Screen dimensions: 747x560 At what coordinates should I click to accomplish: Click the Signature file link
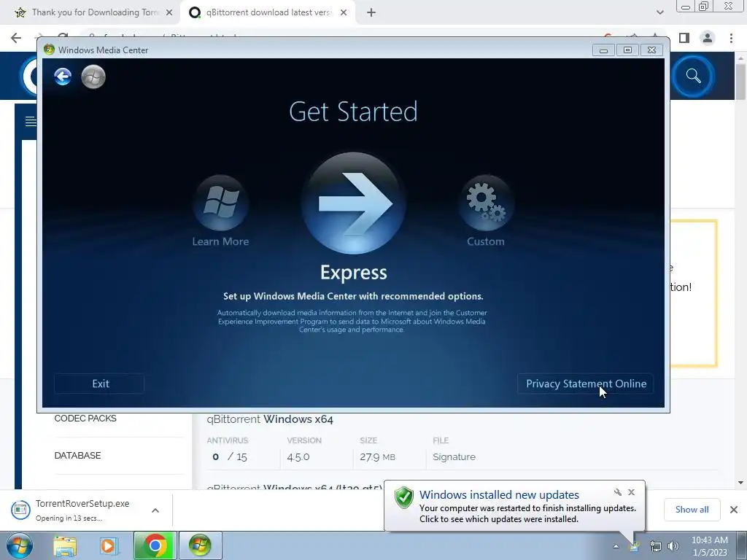point(454,456)
